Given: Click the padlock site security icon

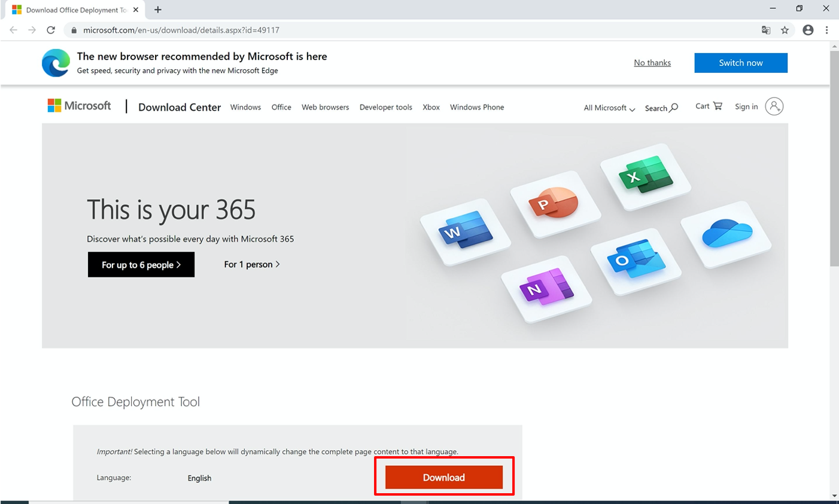Looking at the screenshot, I should (74, 30).
